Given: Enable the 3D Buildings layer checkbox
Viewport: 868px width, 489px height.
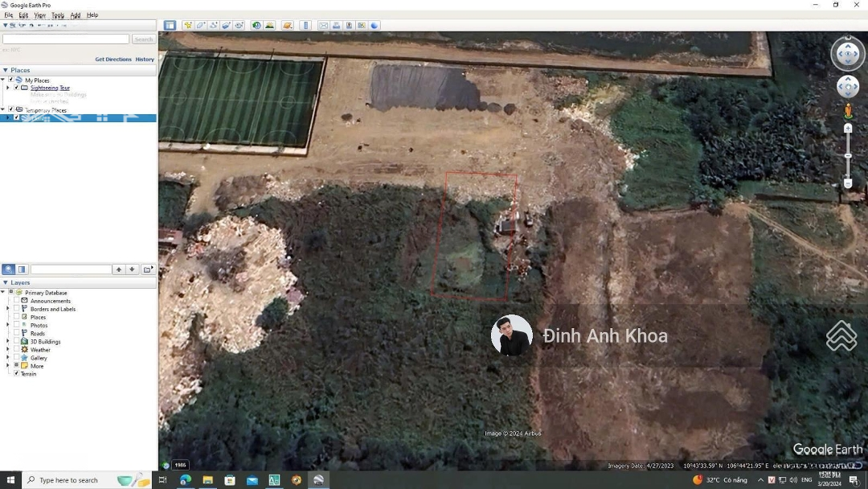Looking at the screenshot, I should (x=17, y=341).
